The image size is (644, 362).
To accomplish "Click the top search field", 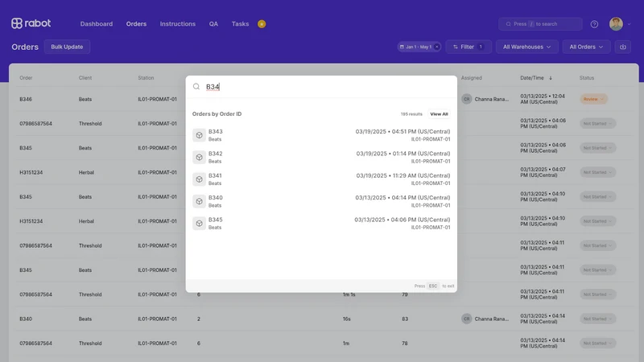I will click(540, 24).
